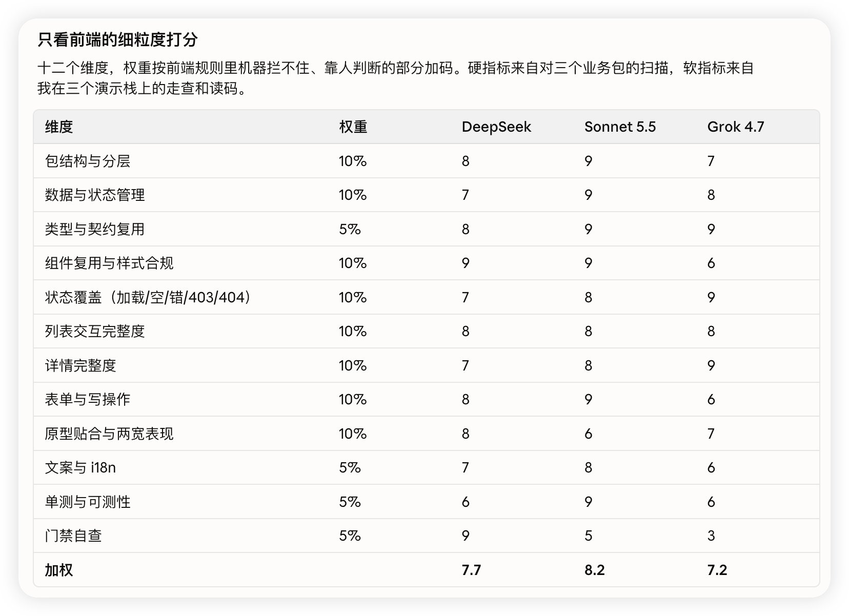Select the 维度 column header

pyautogui.click(x=59, y=127)
